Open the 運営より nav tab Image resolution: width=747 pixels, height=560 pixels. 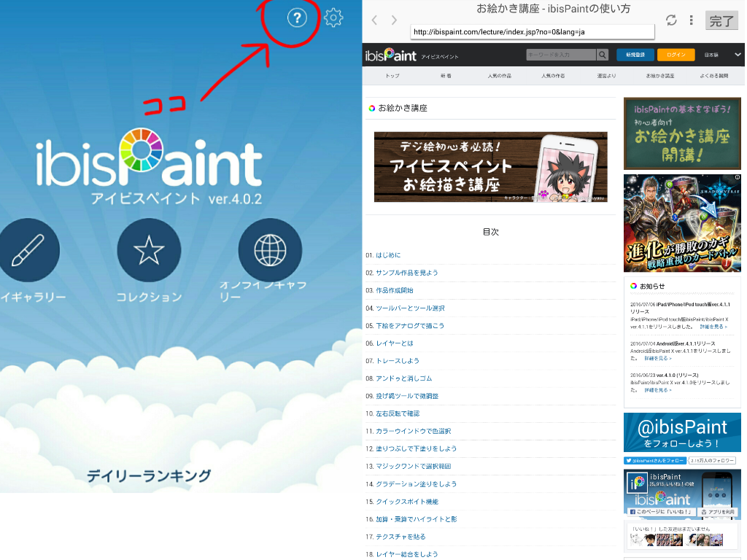pyautogui.click(x=606, y=76)
